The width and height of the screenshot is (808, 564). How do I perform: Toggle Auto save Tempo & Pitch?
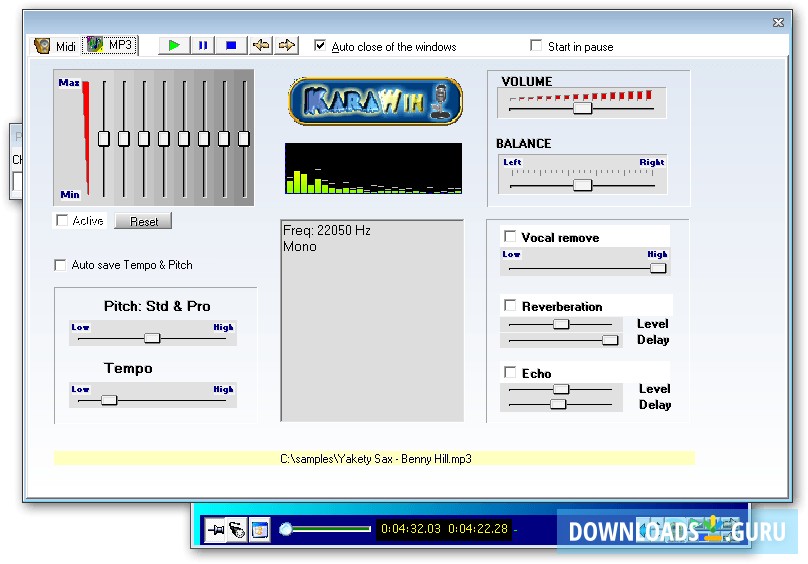[x=61, y=265]
